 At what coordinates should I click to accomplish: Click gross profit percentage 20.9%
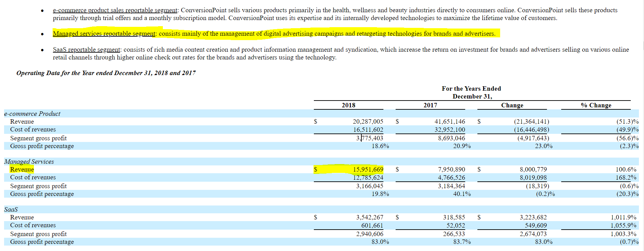pos(462,146)
